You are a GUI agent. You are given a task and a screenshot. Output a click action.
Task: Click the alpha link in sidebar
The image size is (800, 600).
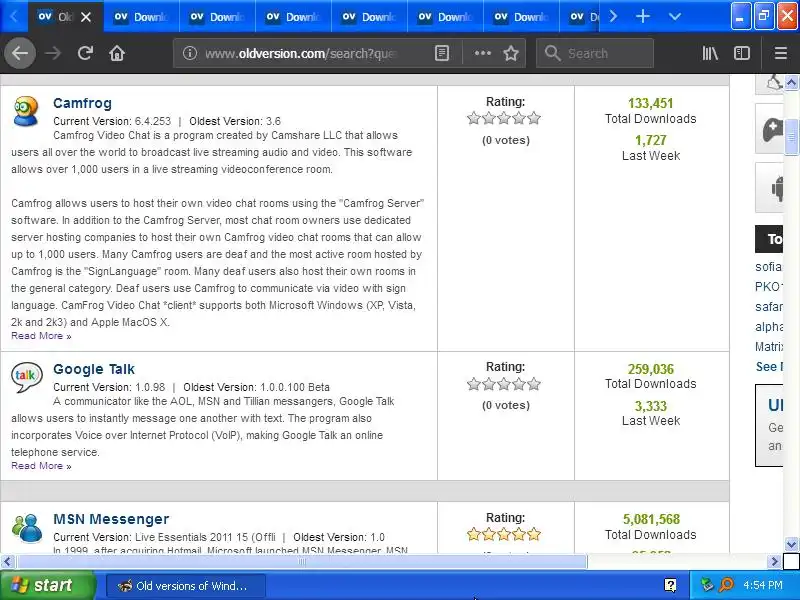[x=769, y=327]
